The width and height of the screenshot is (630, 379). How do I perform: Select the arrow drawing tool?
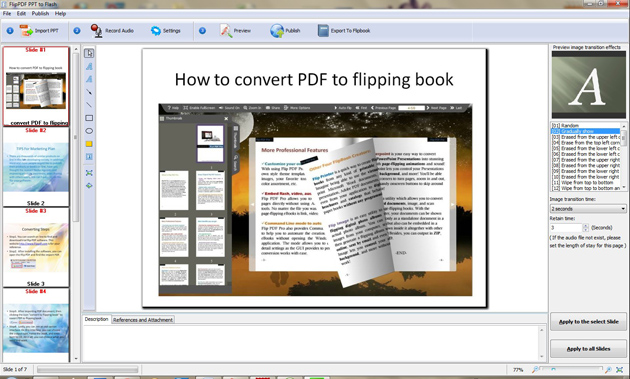[x=89, y=92]
